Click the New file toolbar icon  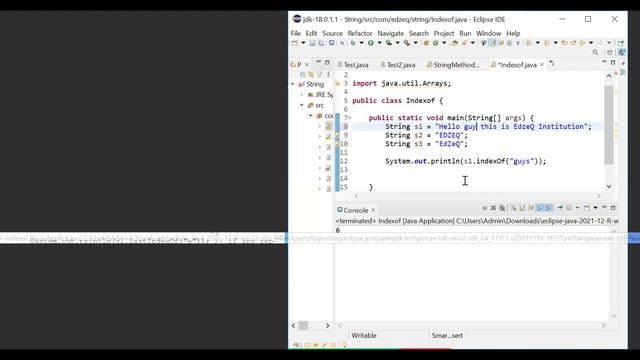[x=295, y=43]
